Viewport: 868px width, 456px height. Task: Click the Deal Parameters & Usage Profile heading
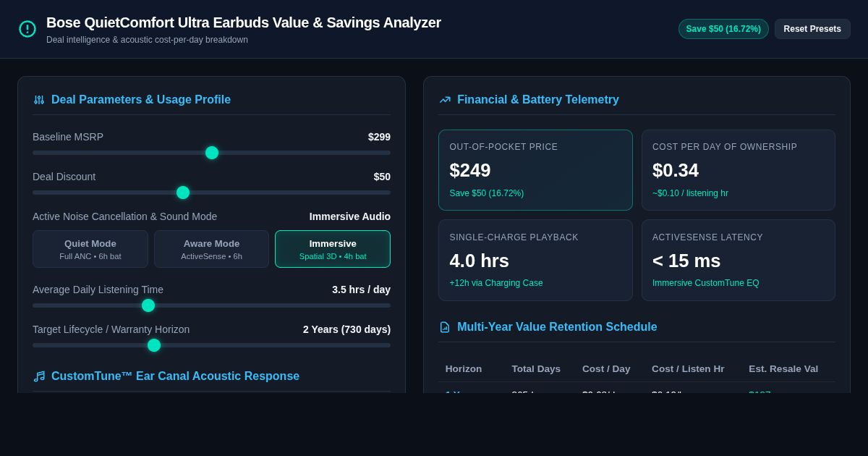pos(141,100)
